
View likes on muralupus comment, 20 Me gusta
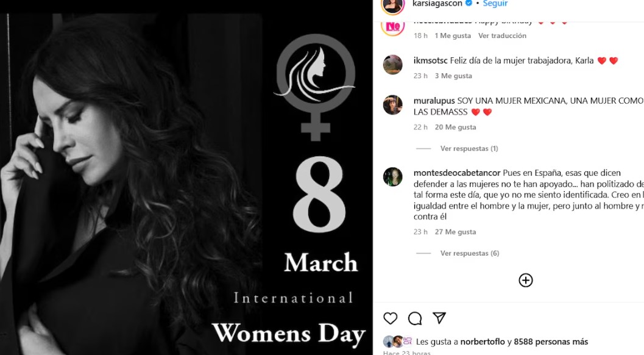click(x=456, y=127)
